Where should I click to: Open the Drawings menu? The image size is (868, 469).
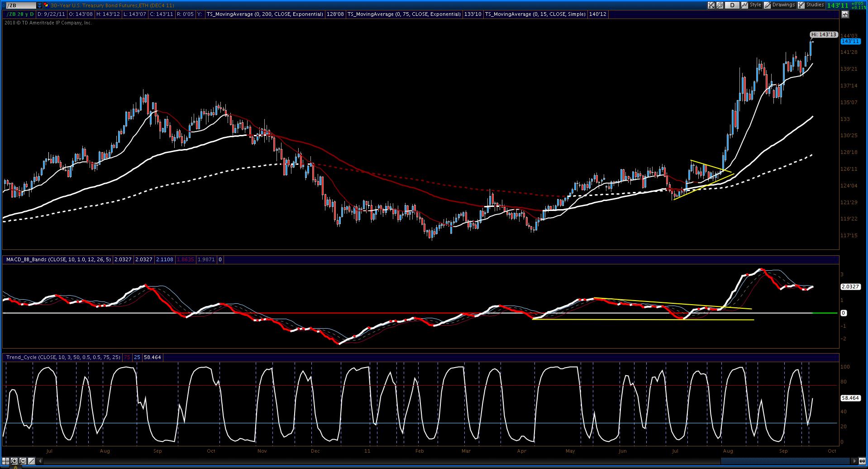tap(780, 5)
